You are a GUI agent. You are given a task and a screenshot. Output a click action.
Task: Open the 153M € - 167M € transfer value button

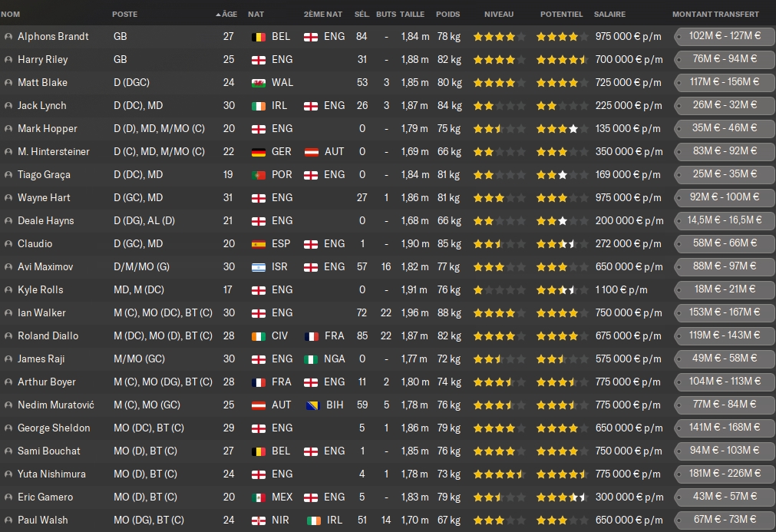(x=725, y=312)
